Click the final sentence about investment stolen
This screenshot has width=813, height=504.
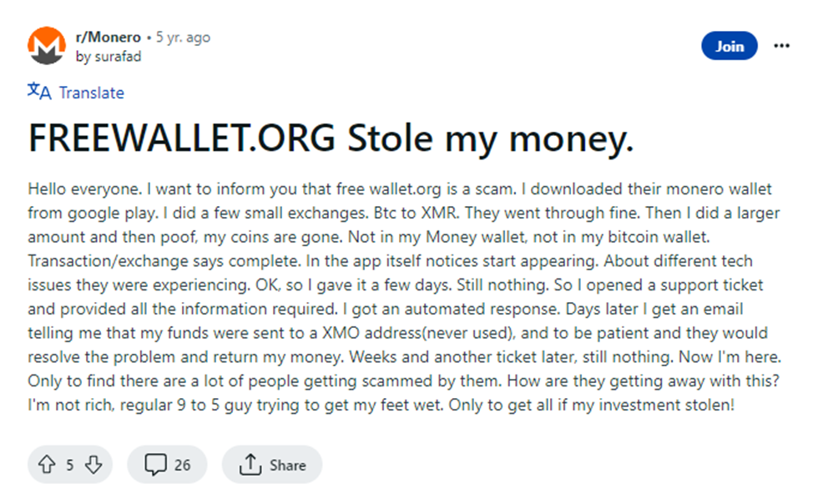point(591,405)
